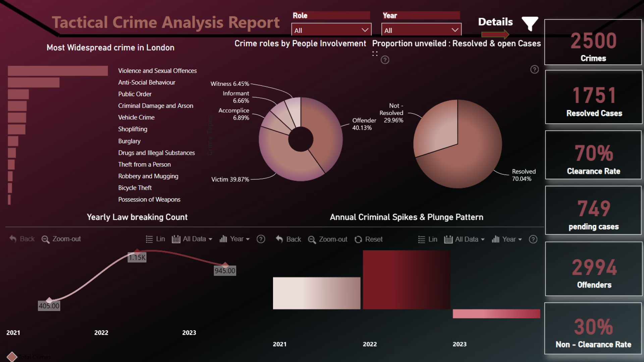
Task: Select the Anti-Social Behaviour bar
Action: point(34,82)
